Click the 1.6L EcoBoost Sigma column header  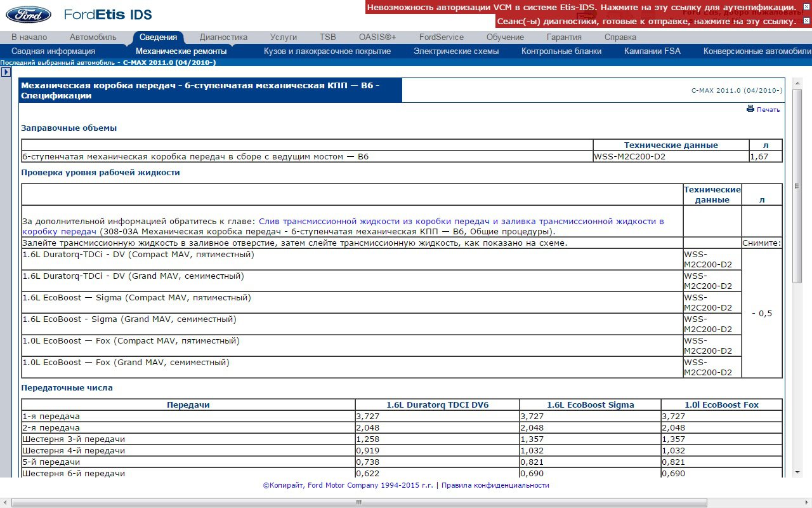point(591,404)
